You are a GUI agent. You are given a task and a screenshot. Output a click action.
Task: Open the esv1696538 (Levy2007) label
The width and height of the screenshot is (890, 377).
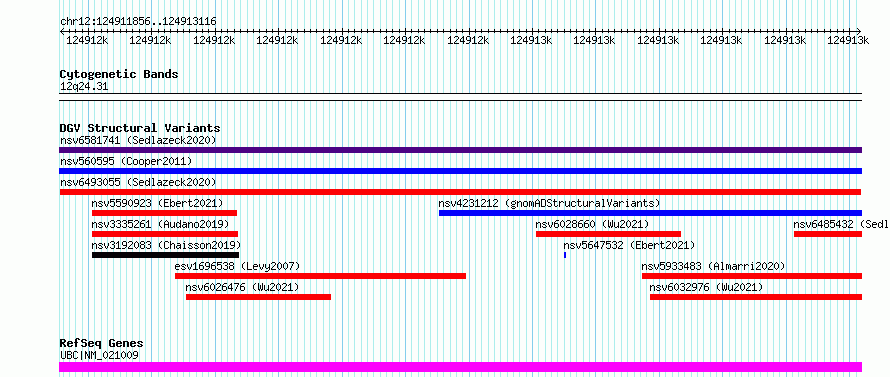(237, 266)
